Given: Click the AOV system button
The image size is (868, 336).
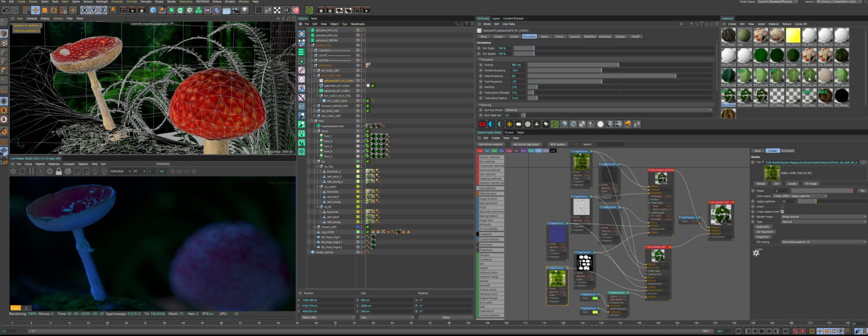Looking at the screenshot, I should 558,144.
